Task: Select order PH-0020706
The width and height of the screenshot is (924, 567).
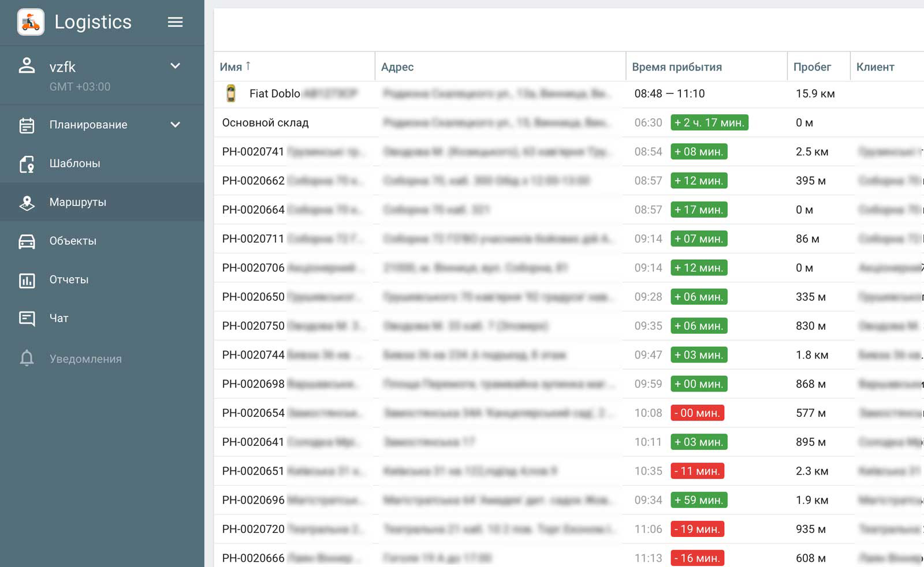Action: click(569, 267)
